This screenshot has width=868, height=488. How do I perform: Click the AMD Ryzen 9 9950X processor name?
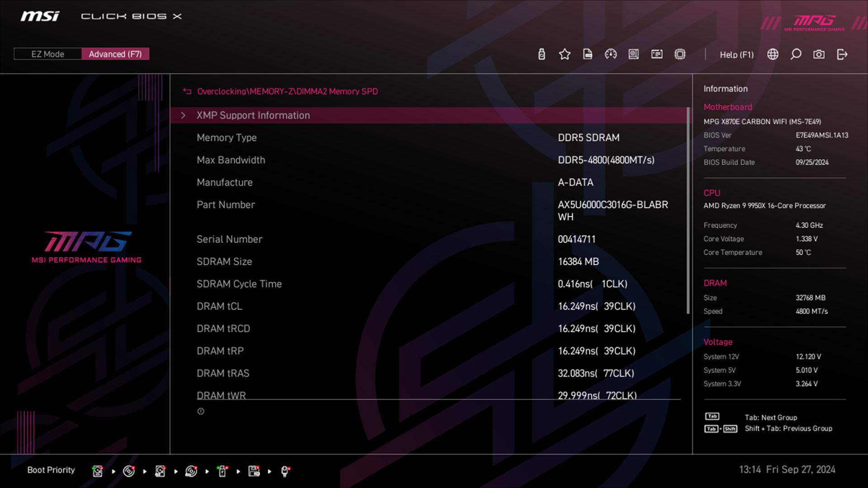pos(764,206)
